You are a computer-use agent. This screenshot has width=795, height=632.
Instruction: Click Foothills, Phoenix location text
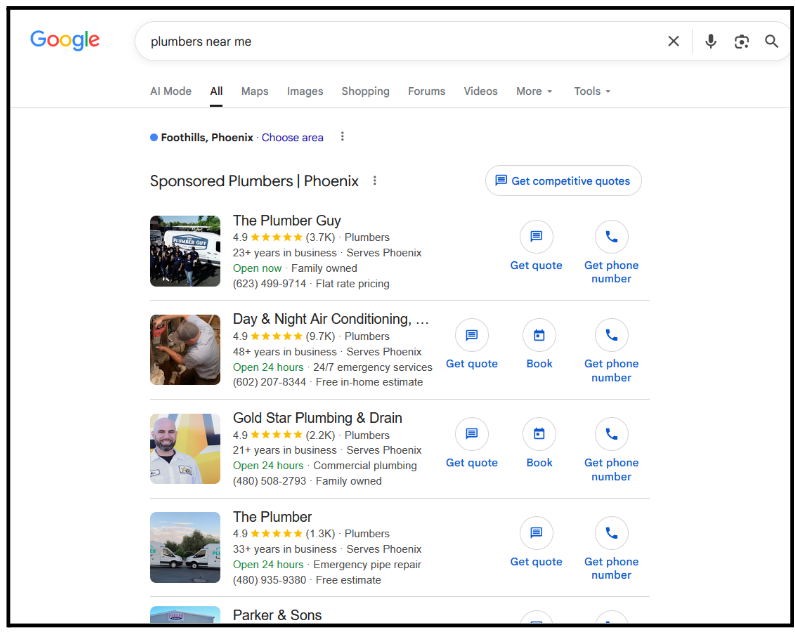pos(207,137)
